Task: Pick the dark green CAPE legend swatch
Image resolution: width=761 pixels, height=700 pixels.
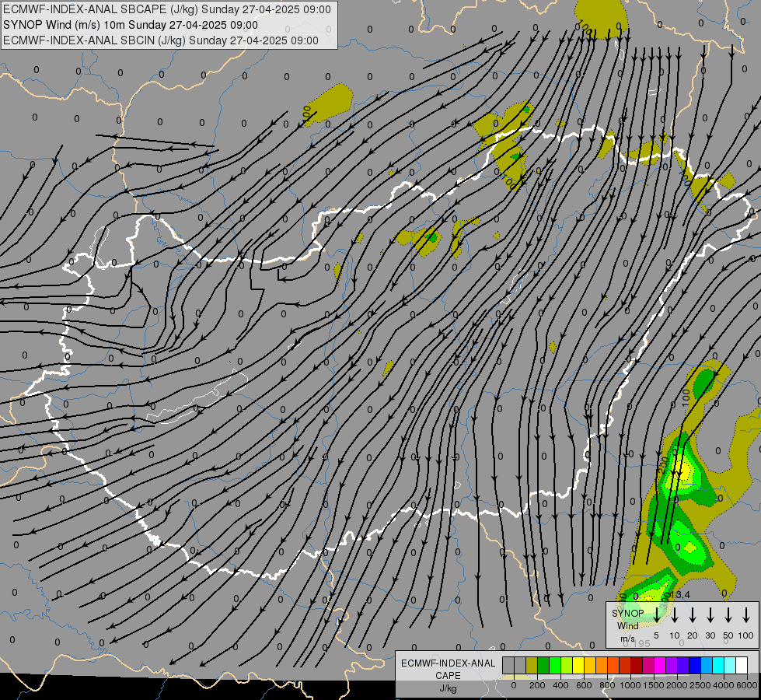Action: coord(543,665)
